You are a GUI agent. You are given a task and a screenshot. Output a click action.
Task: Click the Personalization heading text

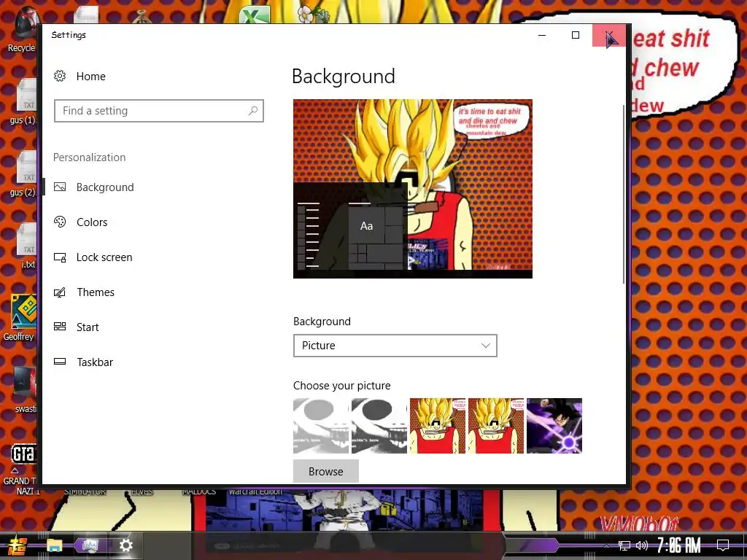point(89,157)
